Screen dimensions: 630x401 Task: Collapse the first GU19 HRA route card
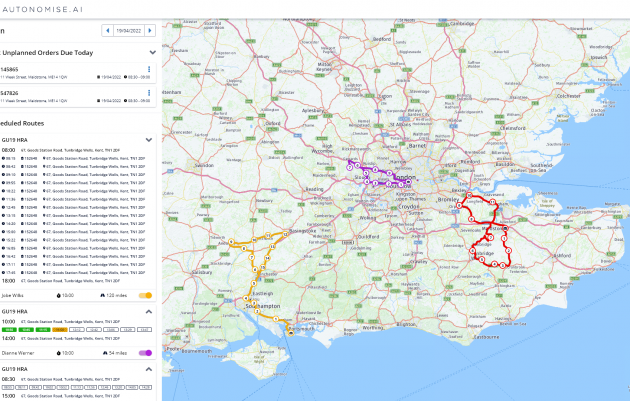(x=149, y=140)
